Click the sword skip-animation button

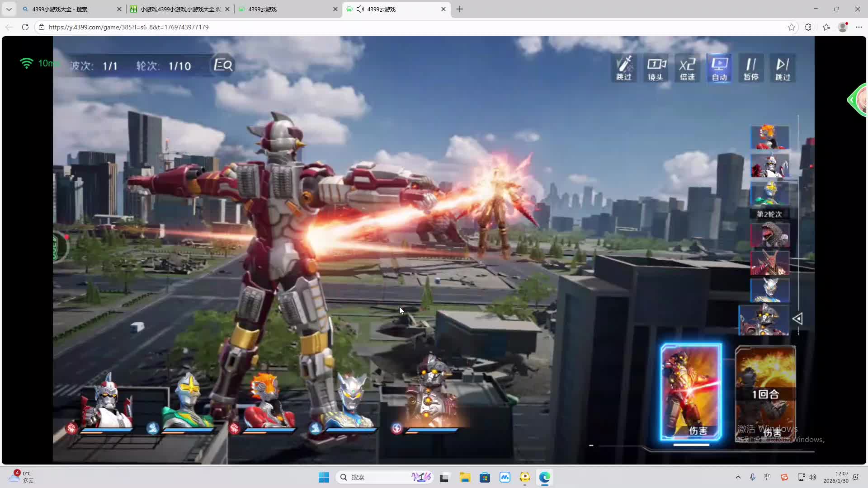click(624, 68)
